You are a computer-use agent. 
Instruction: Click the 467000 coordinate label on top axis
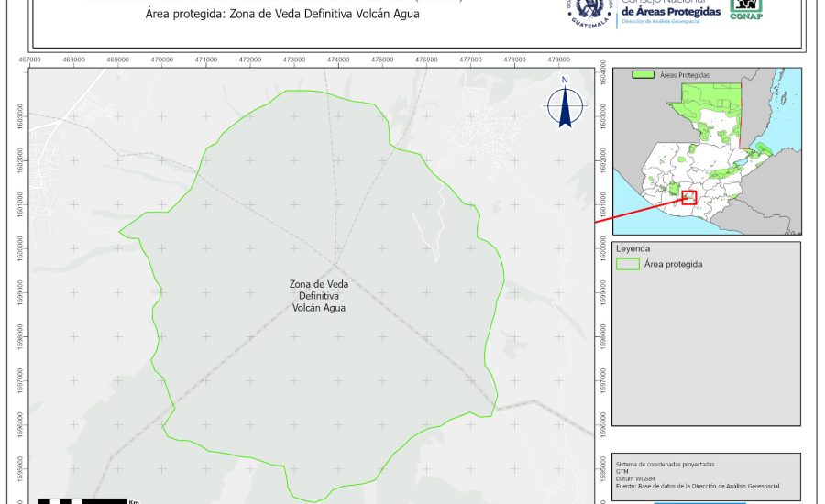tap(30, 60)
